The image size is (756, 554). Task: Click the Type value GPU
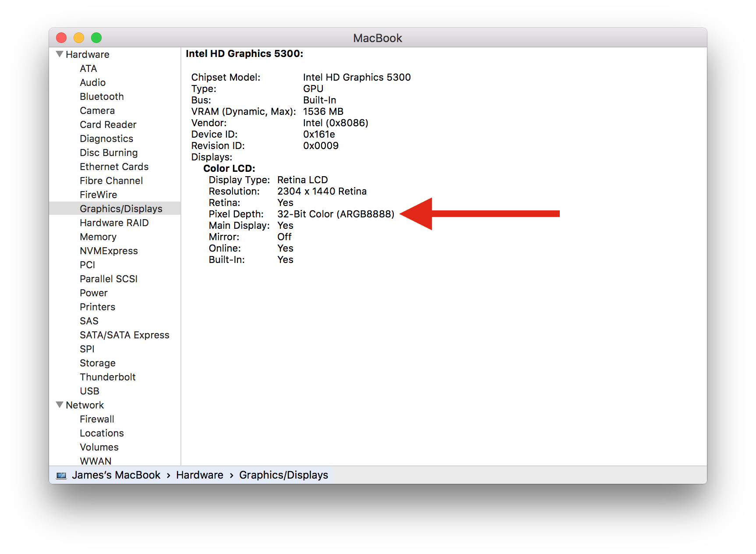313,89
